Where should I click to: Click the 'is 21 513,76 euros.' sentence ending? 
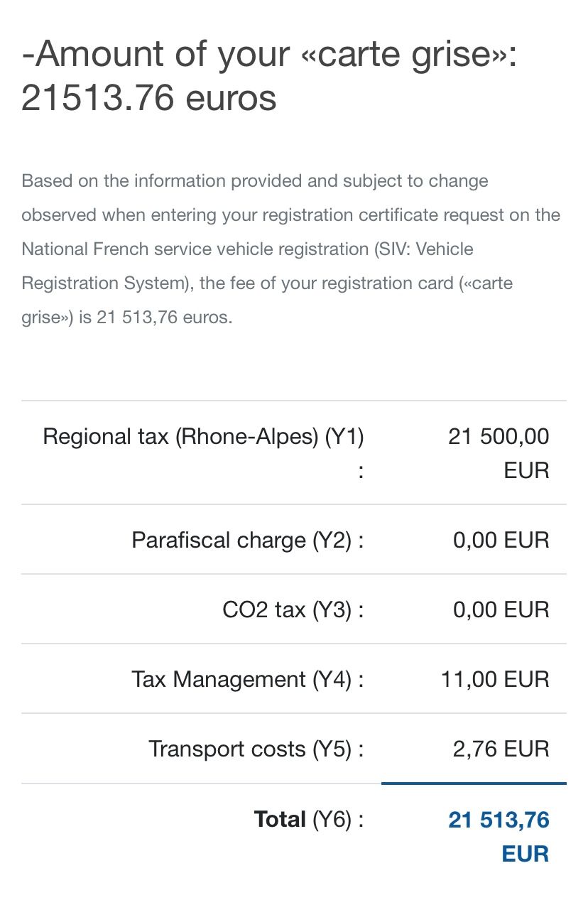click(x=156, y=318)
